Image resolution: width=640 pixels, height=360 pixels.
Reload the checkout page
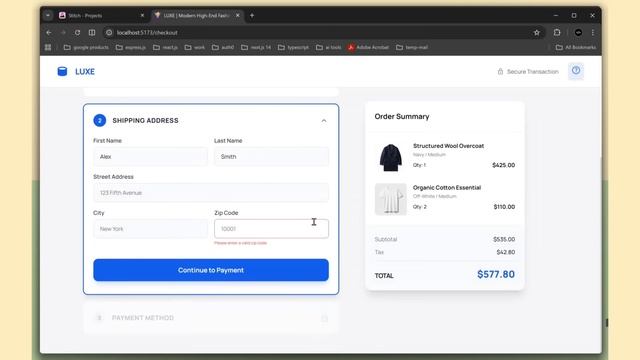point(77,33)
